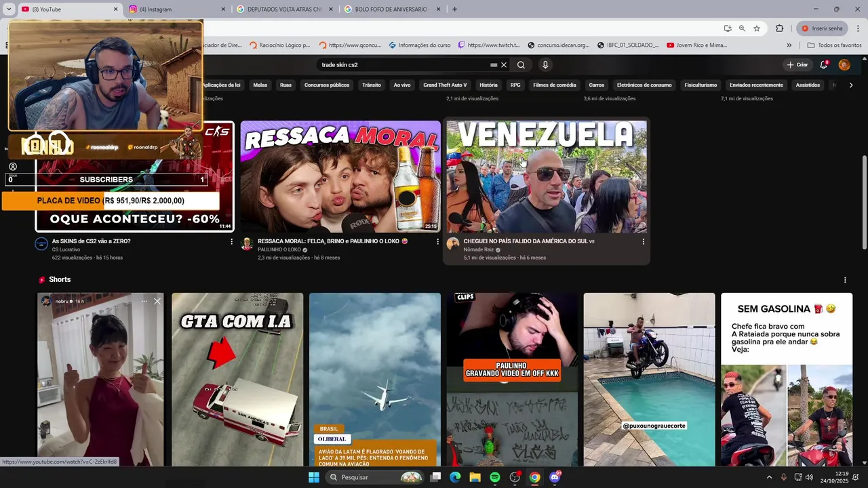
Task: Select the 'Filmes de comédia' chip
Action: point(555,85)
